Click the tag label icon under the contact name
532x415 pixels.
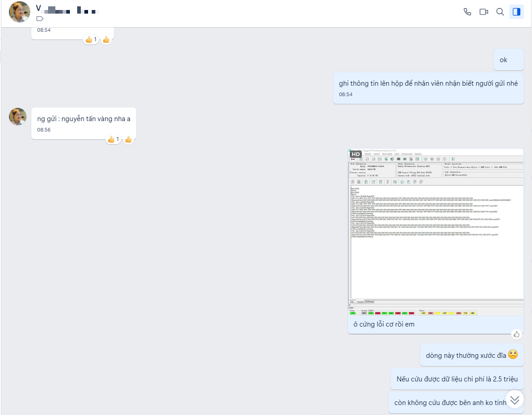point(39,19)
